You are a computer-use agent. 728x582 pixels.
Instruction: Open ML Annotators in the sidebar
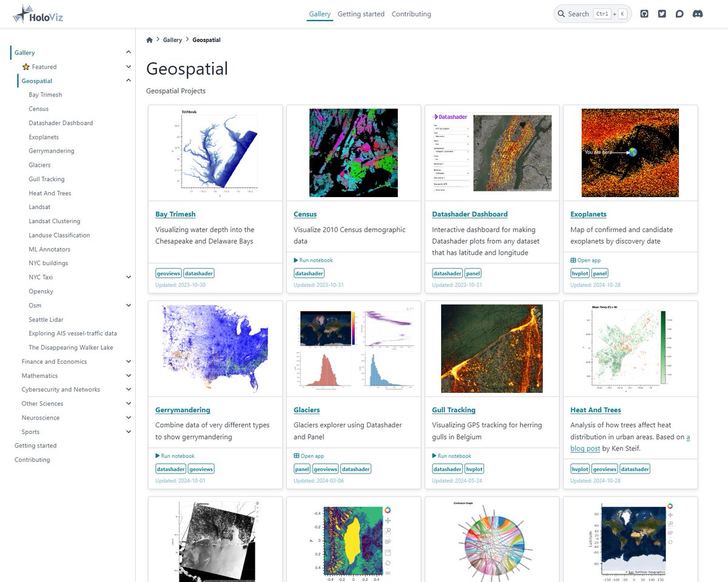pos(49,249)
